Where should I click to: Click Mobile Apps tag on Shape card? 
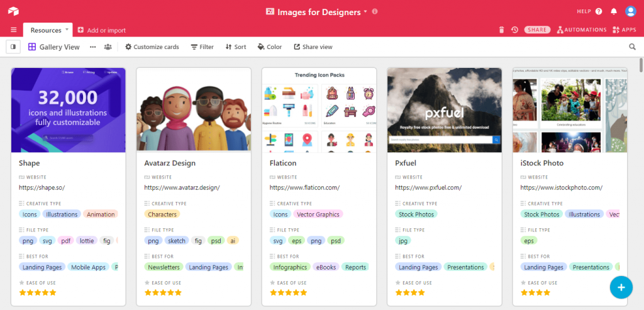(x=88, y=267)
